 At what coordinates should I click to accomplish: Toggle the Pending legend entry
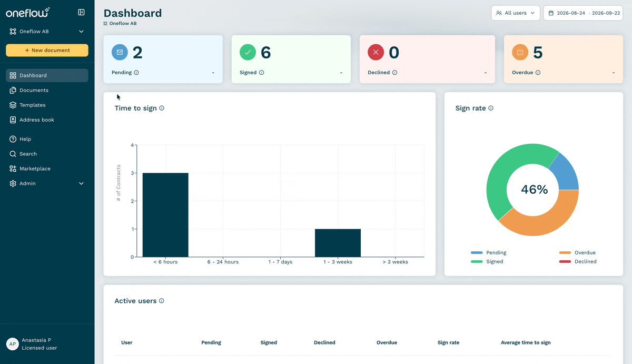(x=488, y=253)
